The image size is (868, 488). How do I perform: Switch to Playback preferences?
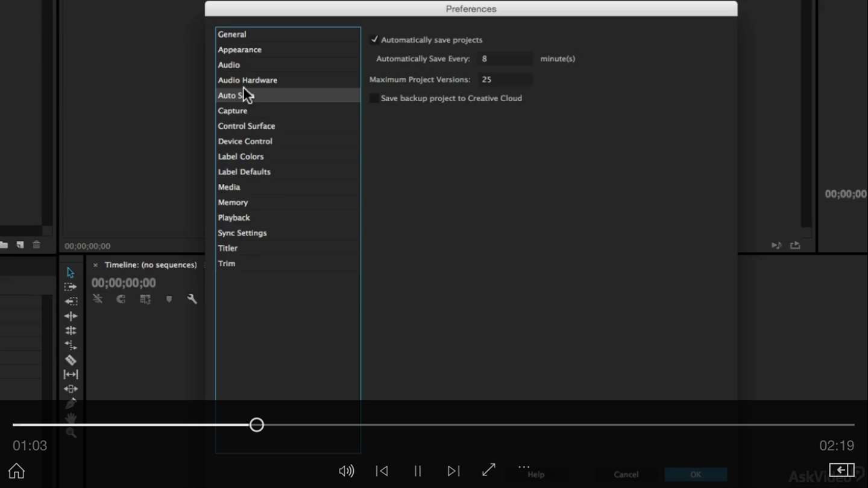point(288,217)
